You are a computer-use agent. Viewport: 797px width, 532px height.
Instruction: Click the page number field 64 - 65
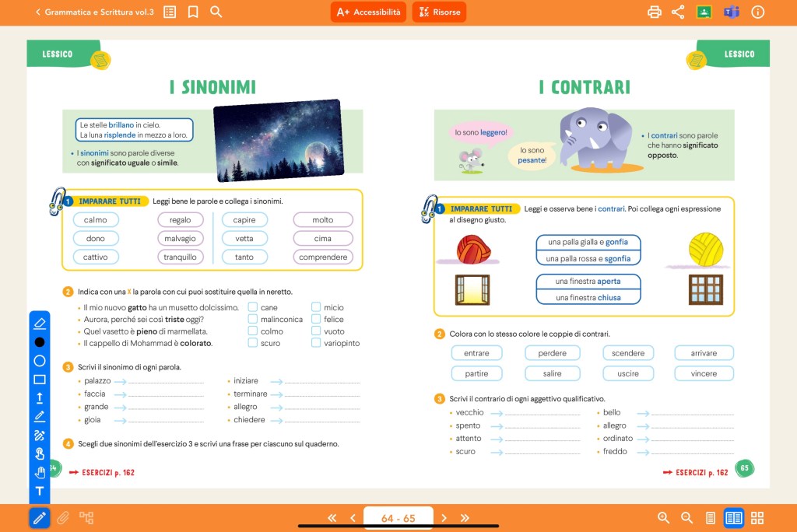[398, 518]
